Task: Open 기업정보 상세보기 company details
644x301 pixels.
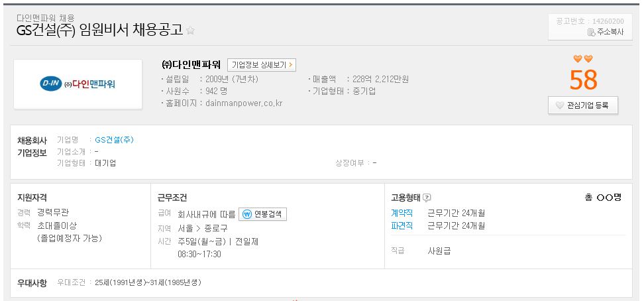Action: coord(262,65)
